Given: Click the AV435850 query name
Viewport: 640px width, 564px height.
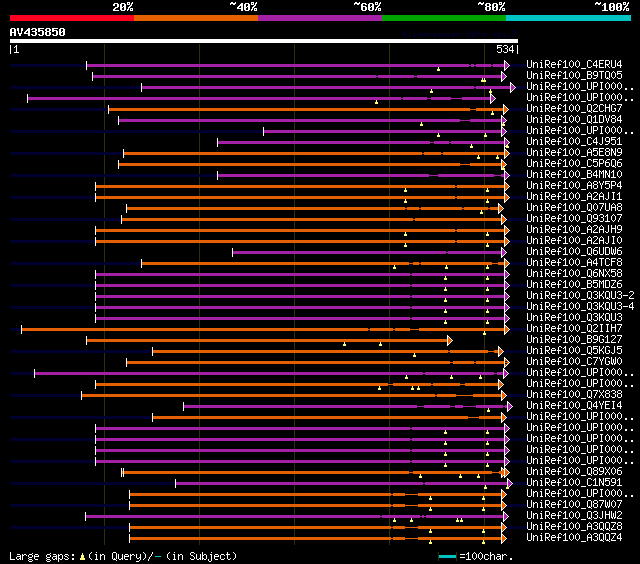Looking at the screenshot, I should (x=38, y=32).
